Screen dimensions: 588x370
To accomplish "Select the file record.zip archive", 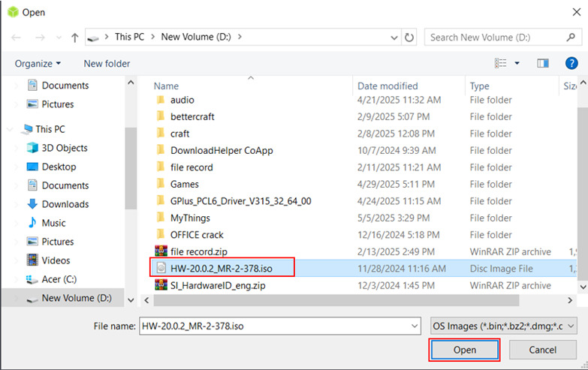I will (x=198, y=251).
